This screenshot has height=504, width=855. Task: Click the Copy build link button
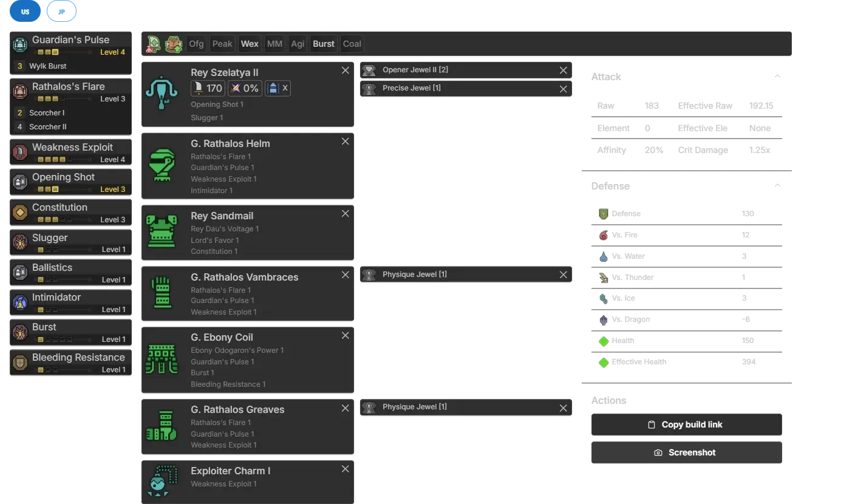[x=685, y=424]
